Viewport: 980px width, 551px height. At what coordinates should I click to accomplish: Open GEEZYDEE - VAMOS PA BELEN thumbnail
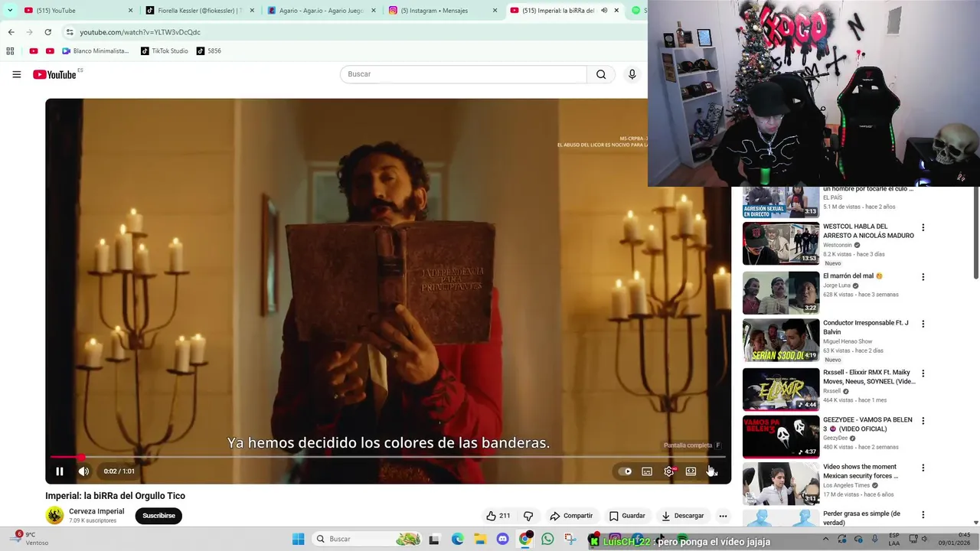781,437
